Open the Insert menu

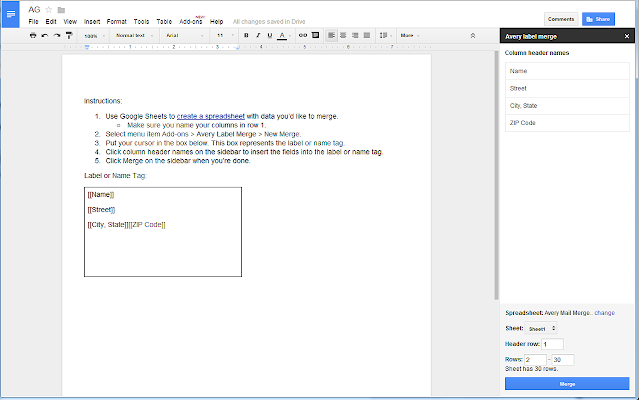point(92,22)
